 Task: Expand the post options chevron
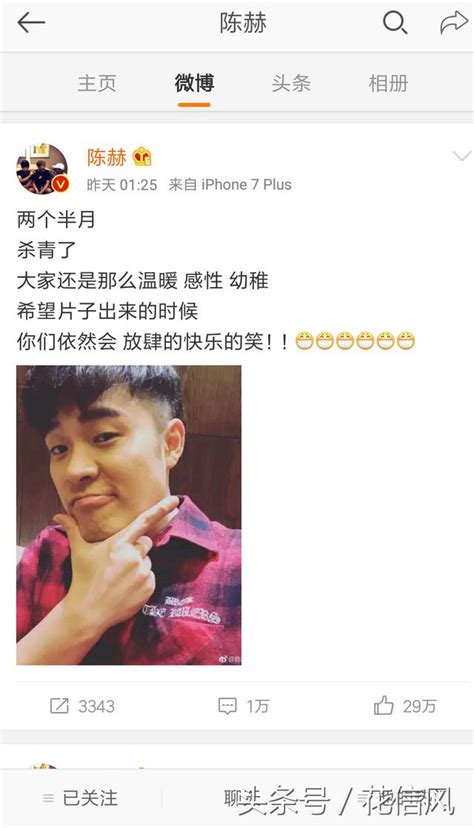[x=462, y=156]
